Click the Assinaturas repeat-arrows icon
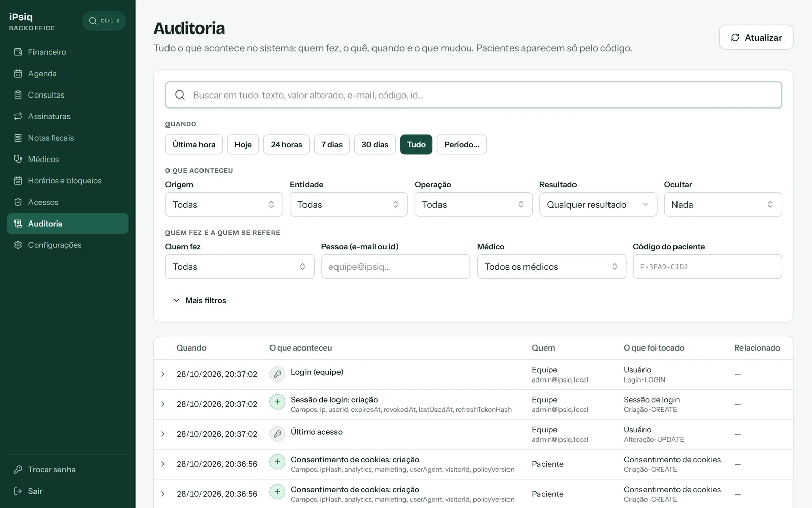 (18, 116)
